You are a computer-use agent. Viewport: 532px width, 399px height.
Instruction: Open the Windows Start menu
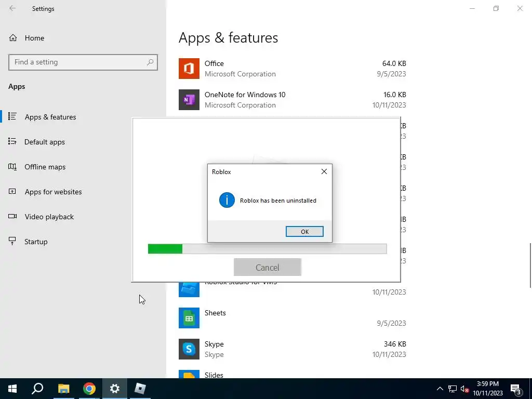coord(12,389)
